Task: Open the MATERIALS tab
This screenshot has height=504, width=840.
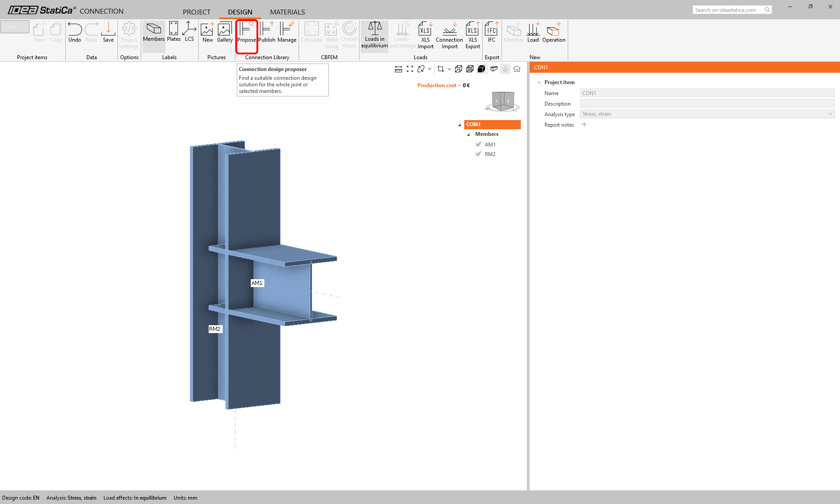Action: [287, 12]
